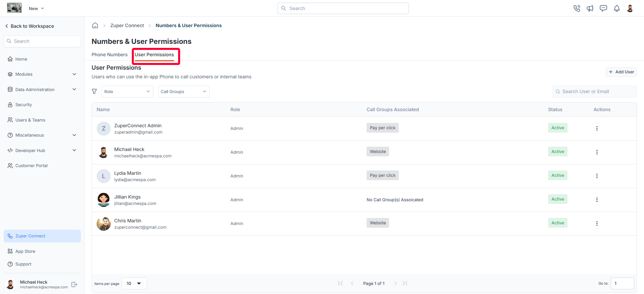Click the zuperadmin@gmail.com email text
The image size is (644, 294).
(x=138, y=132)
